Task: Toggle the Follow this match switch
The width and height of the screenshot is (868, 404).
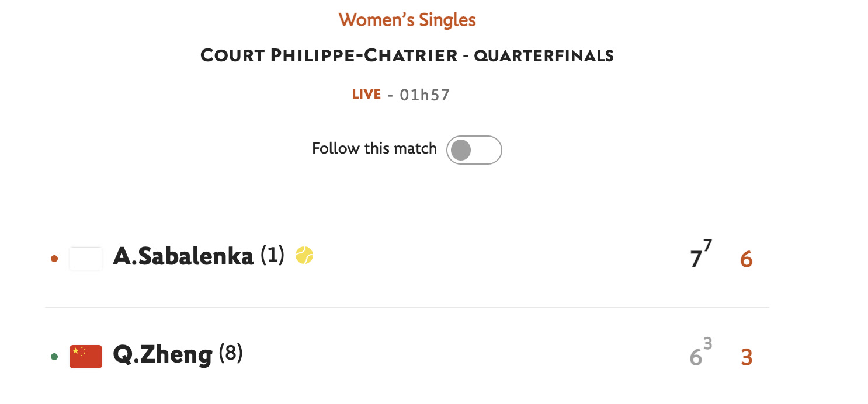Action: (x=474, y=150)
